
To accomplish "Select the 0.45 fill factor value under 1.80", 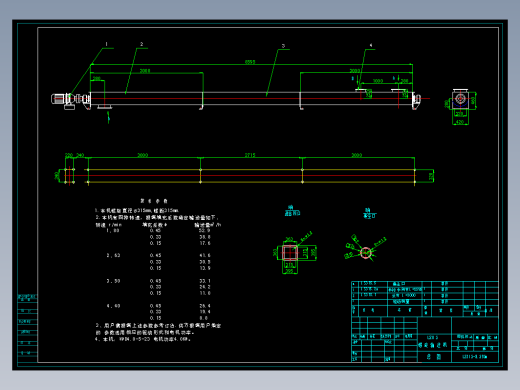I will coord(155,230).
